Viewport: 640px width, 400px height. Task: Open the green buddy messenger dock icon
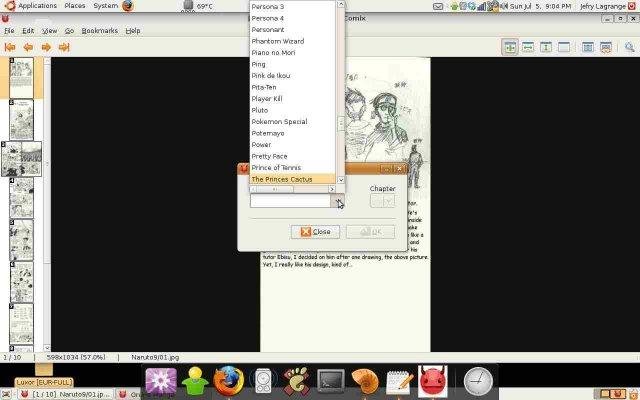(x=195, y=381)
